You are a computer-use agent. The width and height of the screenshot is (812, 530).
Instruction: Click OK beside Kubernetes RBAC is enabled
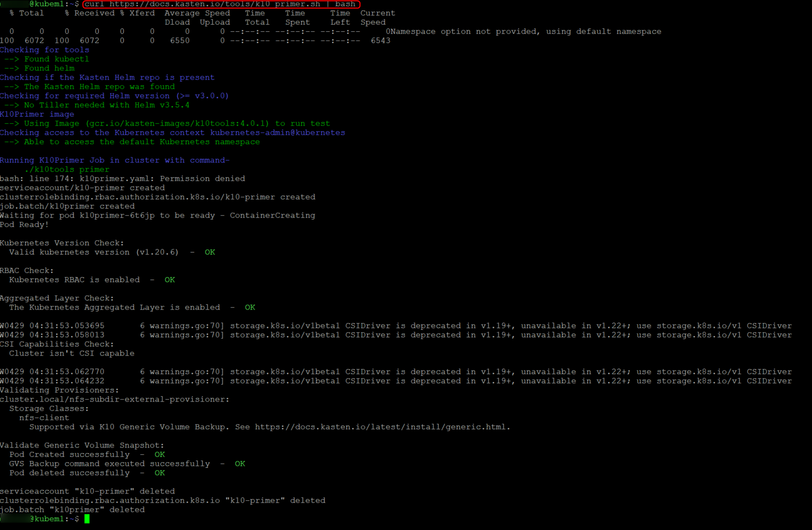tap(169, 280)
